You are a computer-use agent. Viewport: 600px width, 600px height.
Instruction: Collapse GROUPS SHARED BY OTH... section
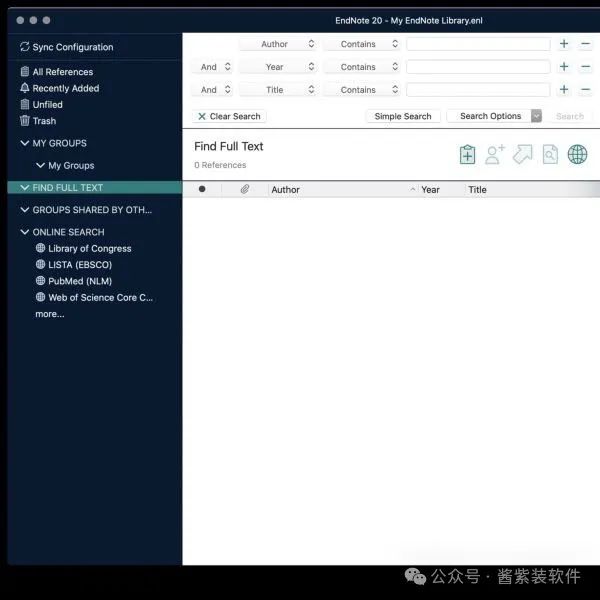24,210
